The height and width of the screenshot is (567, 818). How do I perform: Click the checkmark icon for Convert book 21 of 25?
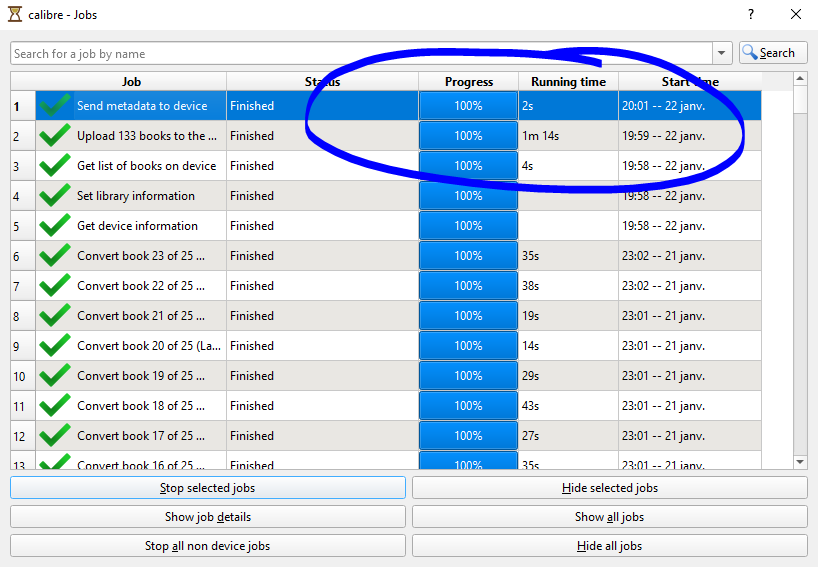[55, 316]
